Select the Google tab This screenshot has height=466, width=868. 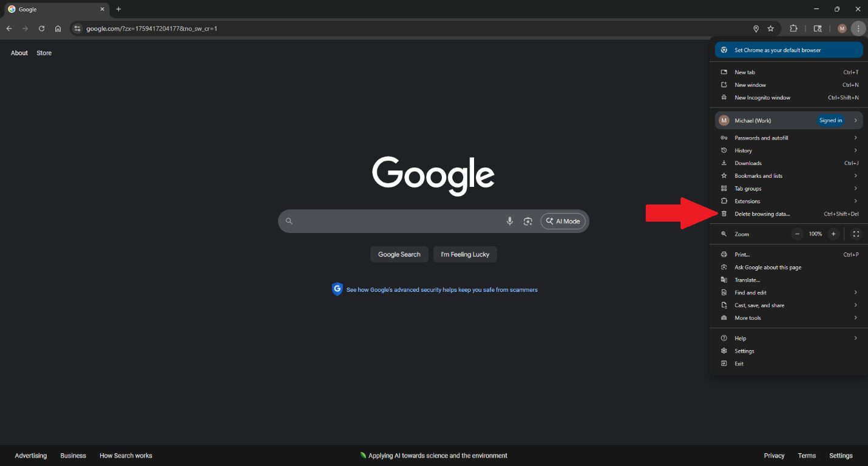[x=56, y=9]
